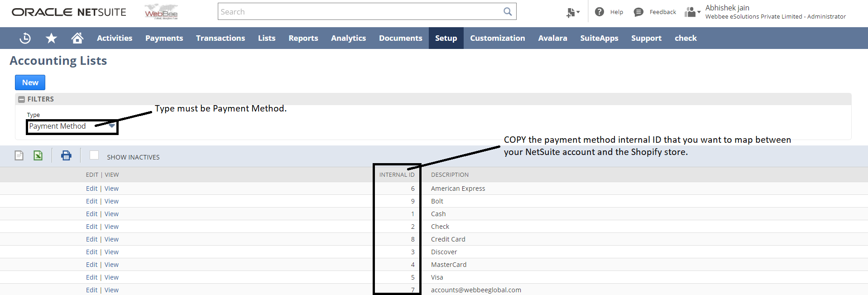Sort by the Description column header
The width and height of the screenshot is (868, 295).
[x=450, y=175]
